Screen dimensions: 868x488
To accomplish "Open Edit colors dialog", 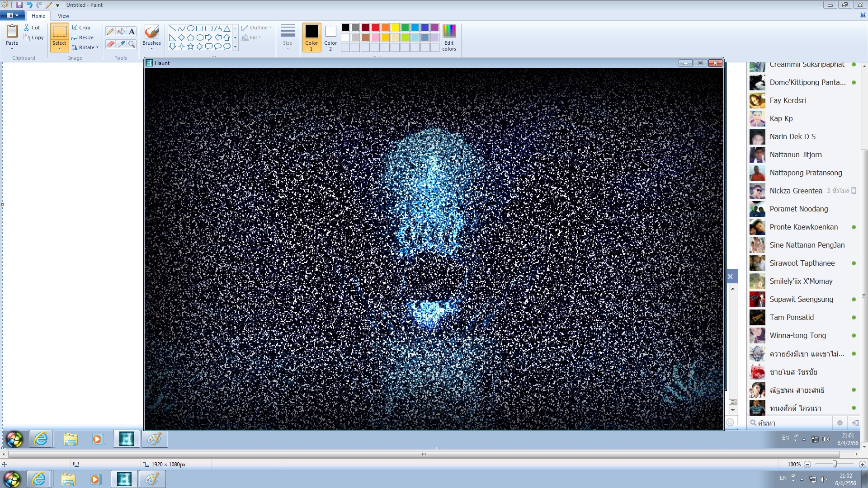I will click(x=449, y=37).
